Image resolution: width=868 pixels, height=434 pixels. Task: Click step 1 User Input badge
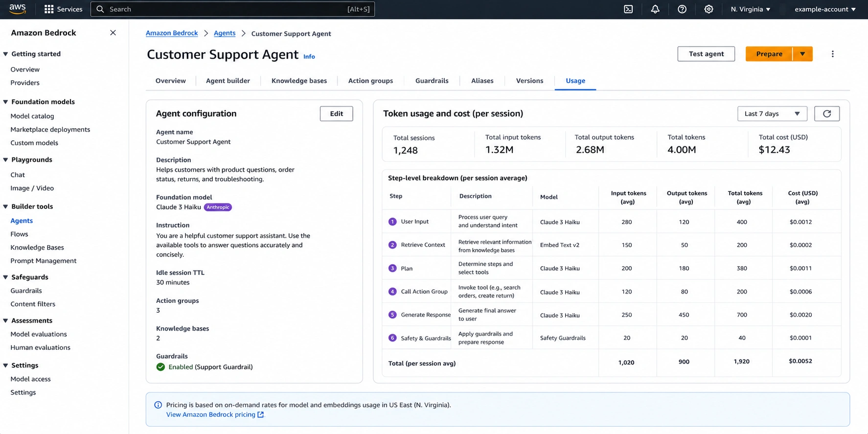click(x=392, y=222)
